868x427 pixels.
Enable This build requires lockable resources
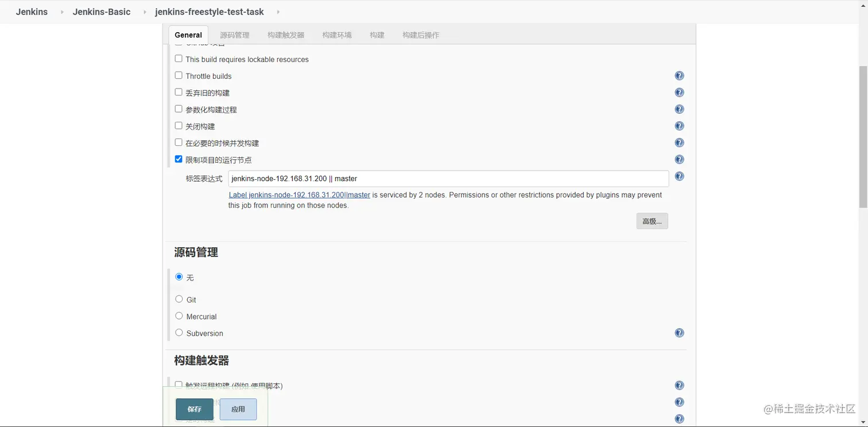coord(179,59)
